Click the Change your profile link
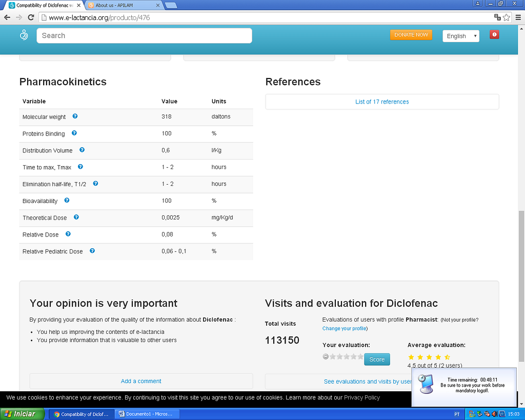Viewport: 525px width, 420px height. pos(344,328)
